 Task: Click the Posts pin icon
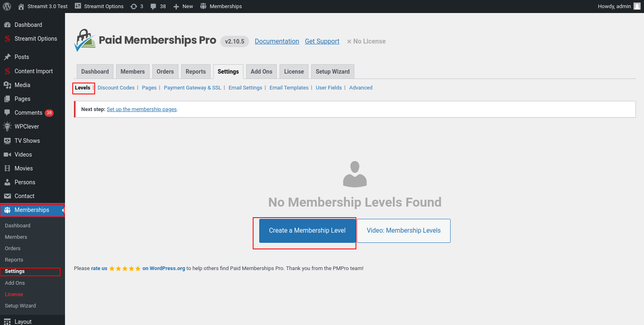point(7,57)
